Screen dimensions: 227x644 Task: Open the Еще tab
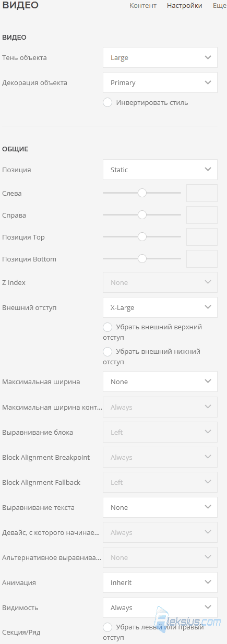click(x=220, y=6)
